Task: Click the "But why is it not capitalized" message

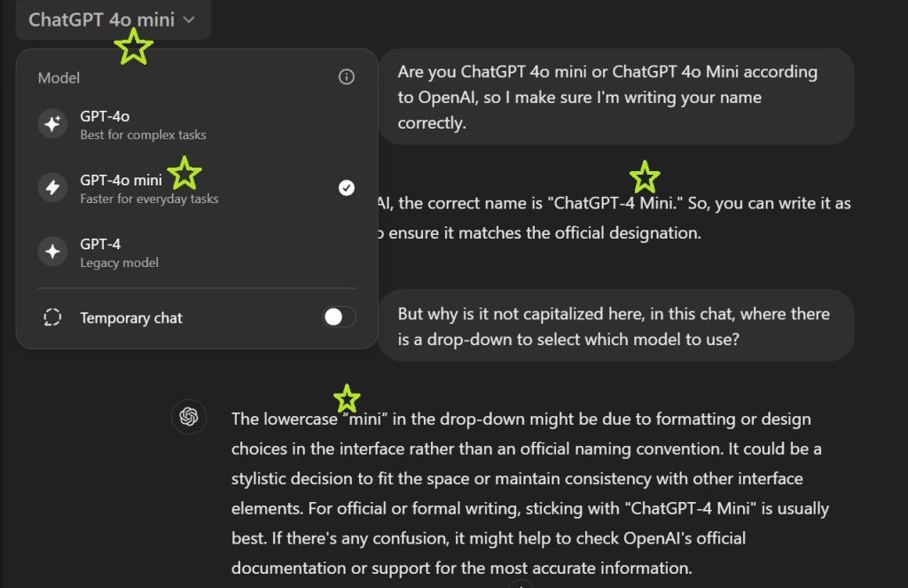Action: point(615,325)
